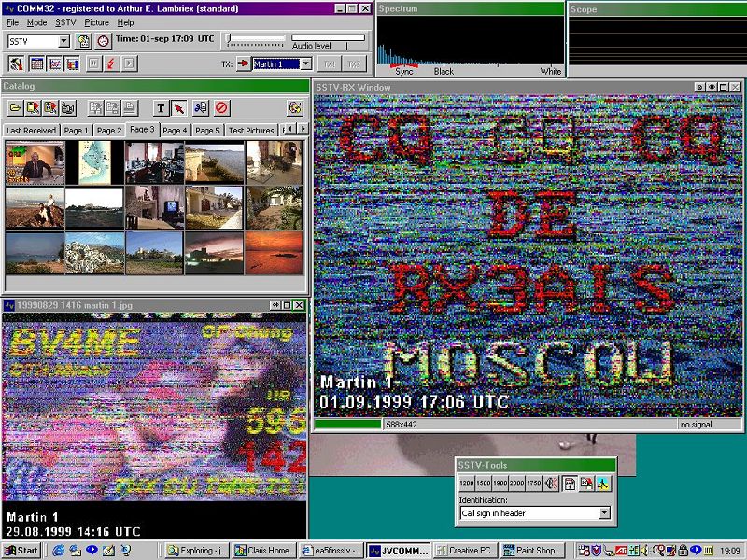Toggle the pressed document icon in SSTV-Tools
Screen dimensions: 747x560
coord(570,483)
